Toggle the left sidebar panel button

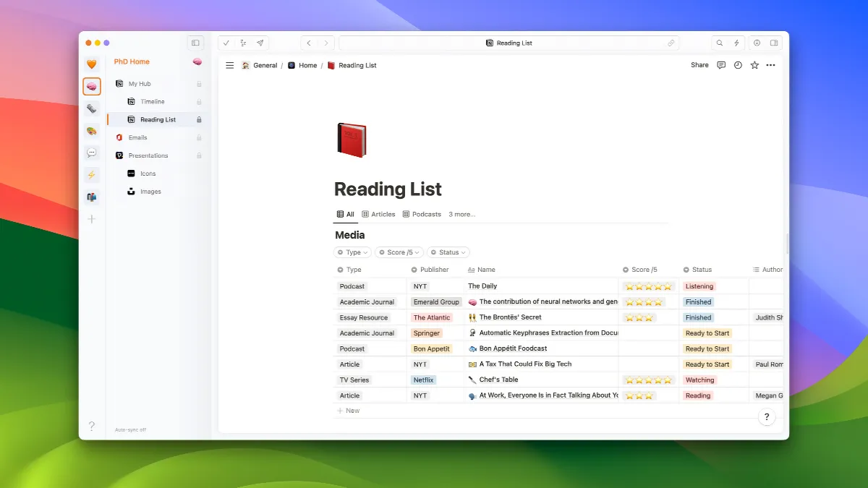click(x=195, y=43)
